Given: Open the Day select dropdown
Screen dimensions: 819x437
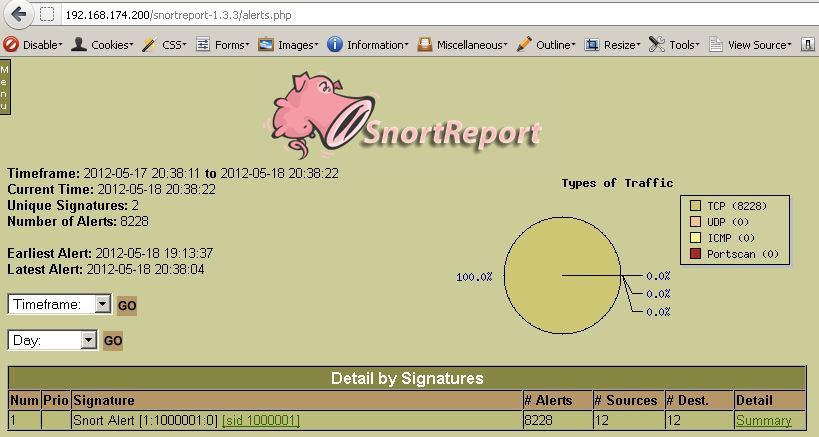Looking at the screenshot, I should pos(52,340).
